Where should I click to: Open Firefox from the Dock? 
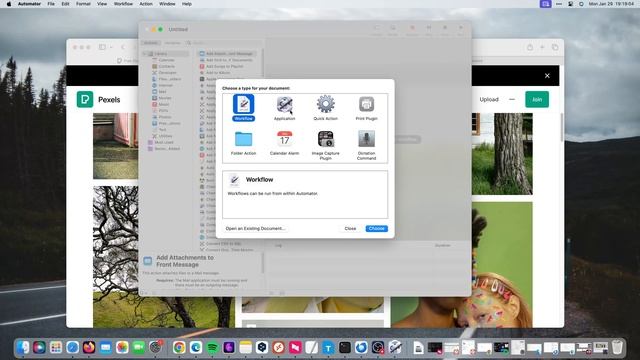point(89,347)
